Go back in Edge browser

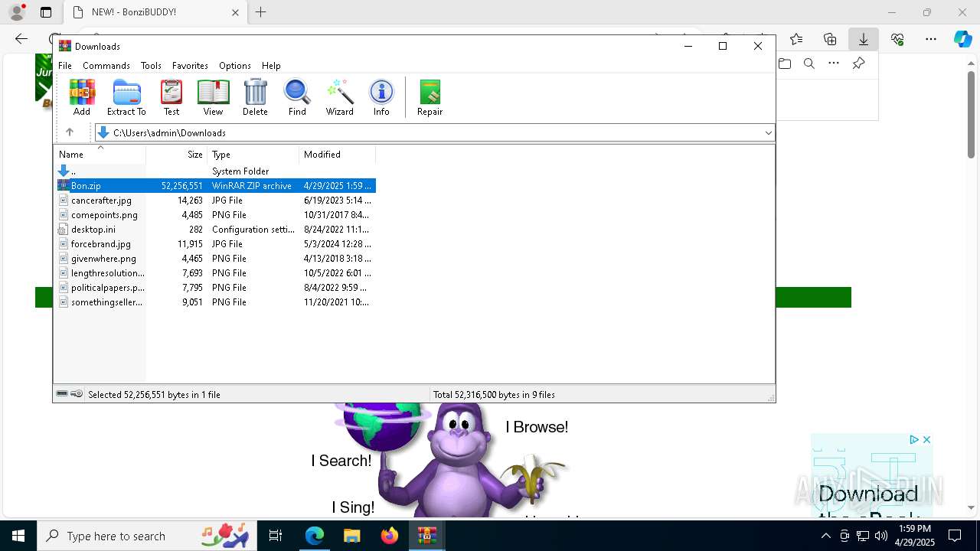coord(21,39)
